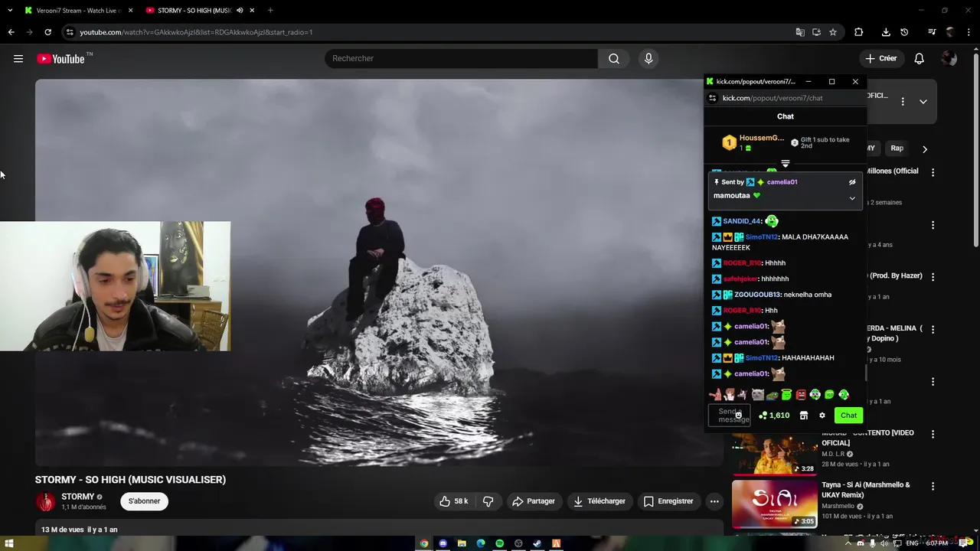Click the Créer button
This screenshot has width=980, height=551.
880,58
